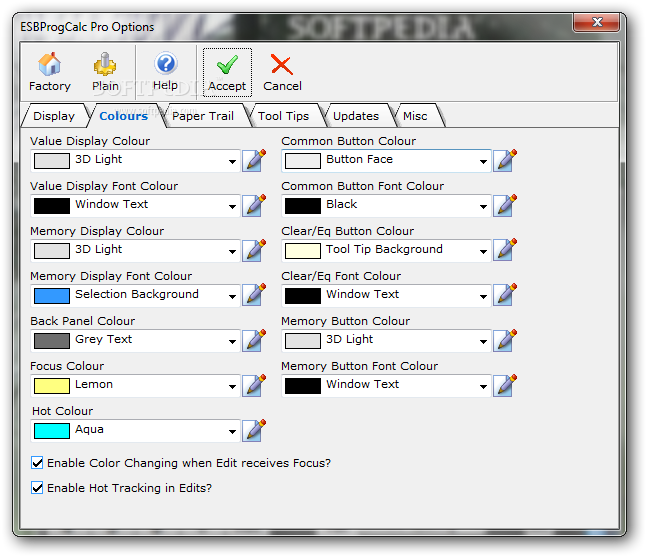
Task: Open Value Display Font Colour dropdown
Action: tap(232, 206)
